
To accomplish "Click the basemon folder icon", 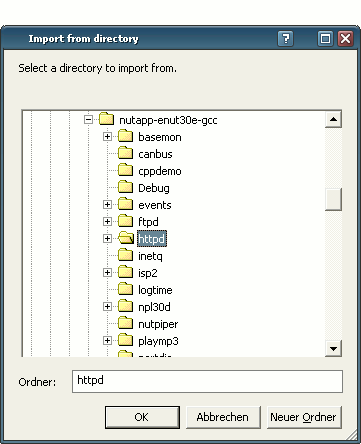I will click(126, 136).
